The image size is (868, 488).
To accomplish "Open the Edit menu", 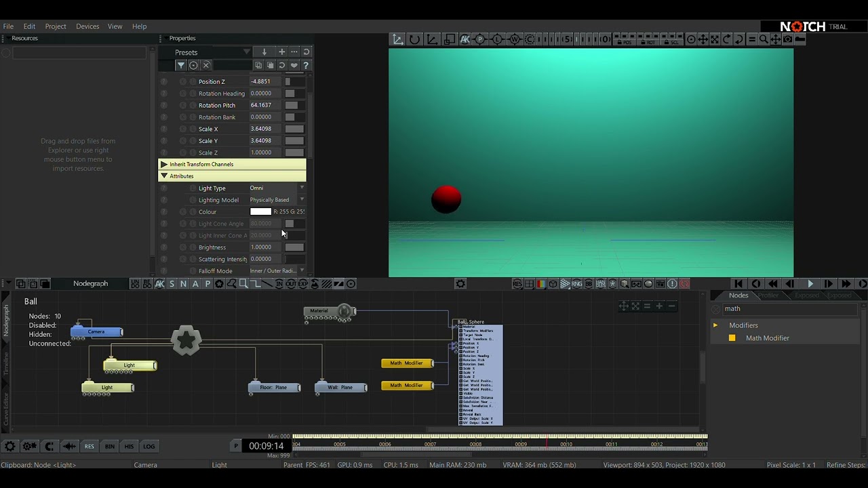I will (29, 26).
